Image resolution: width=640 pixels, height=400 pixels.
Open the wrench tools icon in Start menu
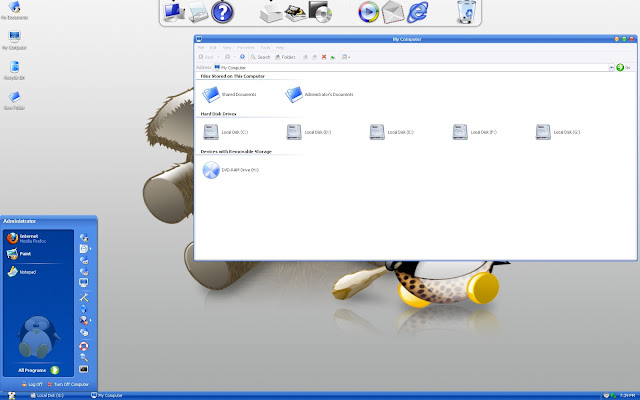tap(84, 298)
